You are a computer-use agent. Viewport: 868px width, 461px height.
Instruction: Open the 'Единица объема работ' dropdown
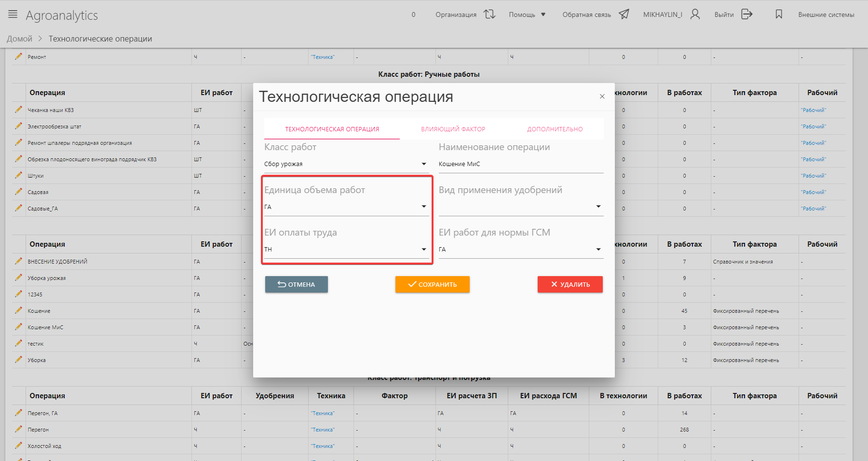(x=423, y=207)
